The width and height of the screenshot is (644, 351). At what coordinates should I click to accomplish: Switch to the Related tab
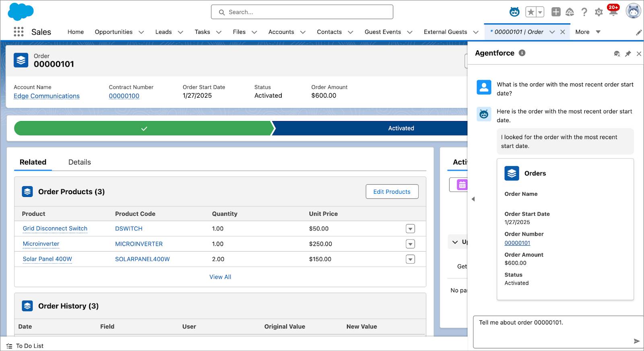tap(33, 162)
